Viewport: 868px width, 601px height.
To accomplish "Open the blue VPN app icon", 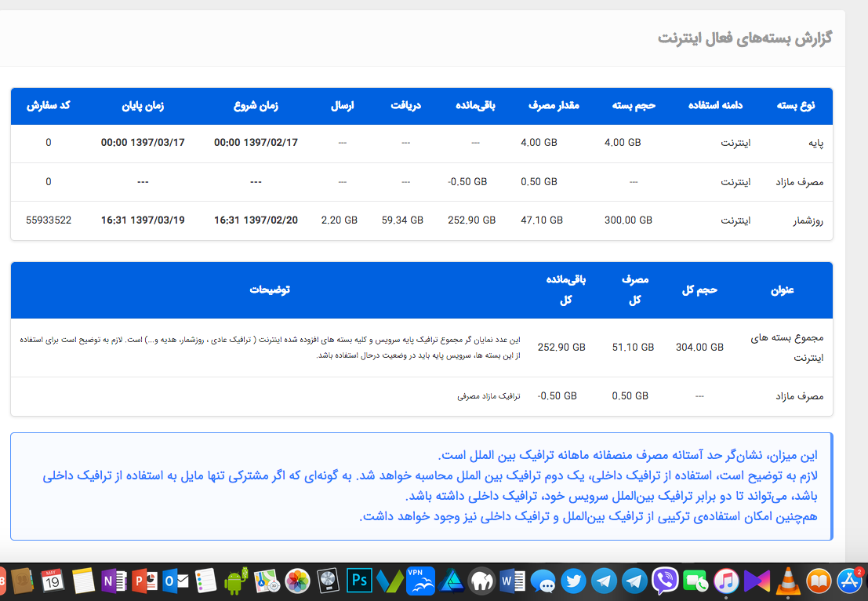I will coord(419,581).
